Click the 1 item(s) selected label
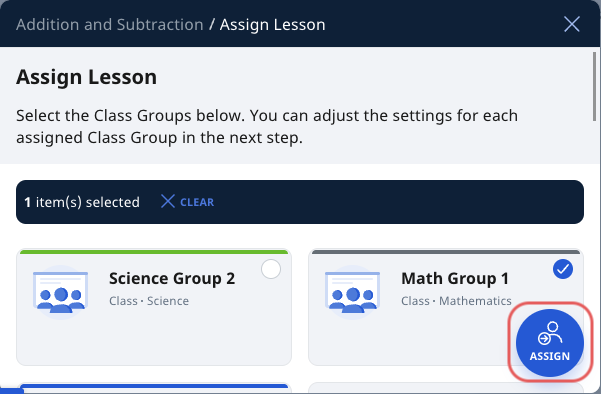601x394 pixels. pos(82,202)
